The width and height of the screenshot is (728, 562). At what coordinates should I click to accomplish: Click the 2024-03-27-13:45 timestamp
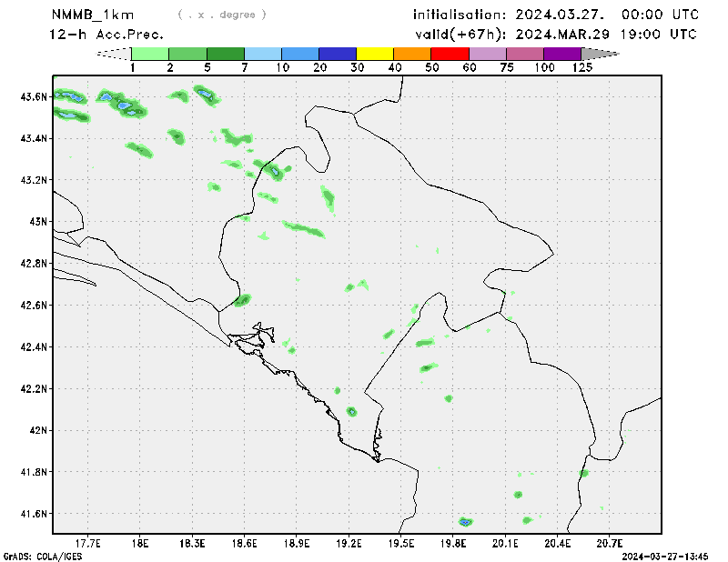[x=665, y=557]
